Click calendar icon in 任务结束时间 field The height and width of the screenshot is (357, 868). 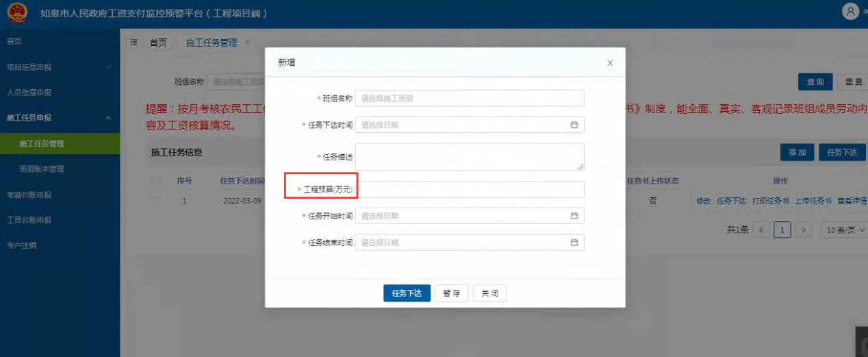(574, 243)
